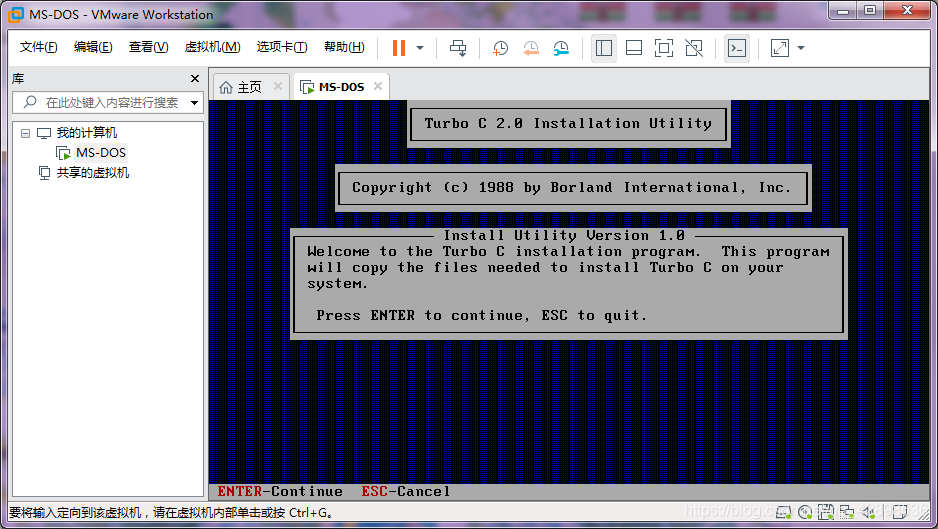938x529 pixels.
Task: Select the MS-DOS virtual machine in library
Action: (x=100, y=153)
